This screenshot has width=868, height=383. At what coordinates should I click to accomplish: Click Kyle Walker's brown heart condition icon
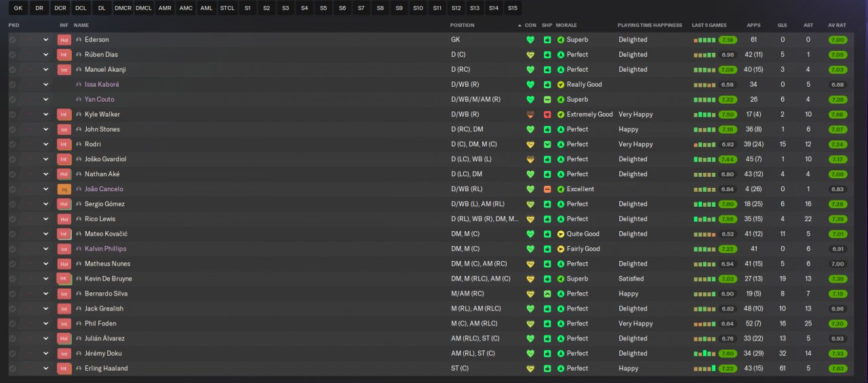pyautogui.click(x=530, y=115)
